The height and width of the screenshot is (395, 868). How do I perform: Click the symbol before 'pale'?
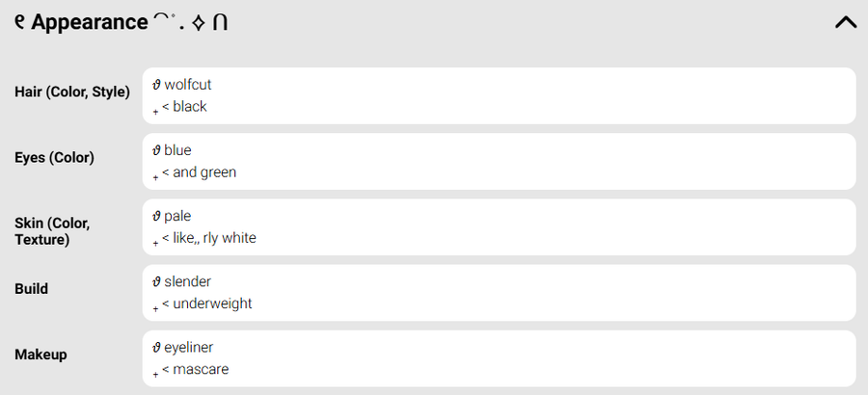tap(156, 216)
